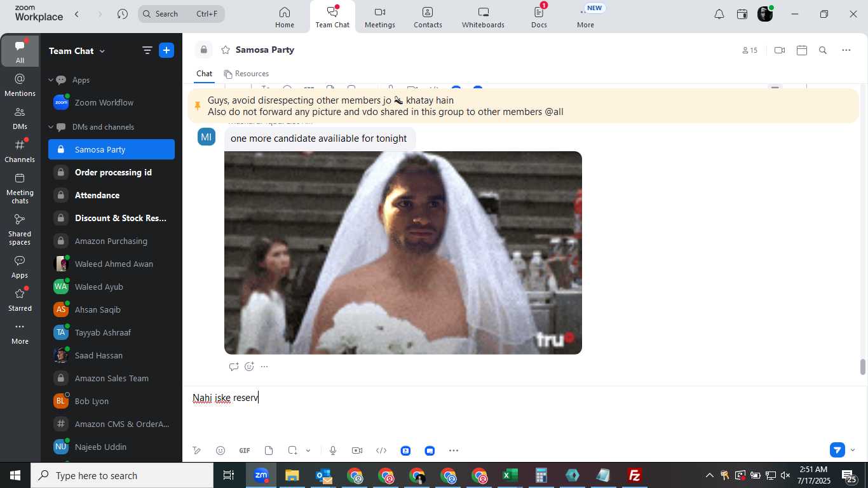The height and width of the screenshot is (488, 868).
Task: Open the history clock icon
Action: tap(123, 14)
